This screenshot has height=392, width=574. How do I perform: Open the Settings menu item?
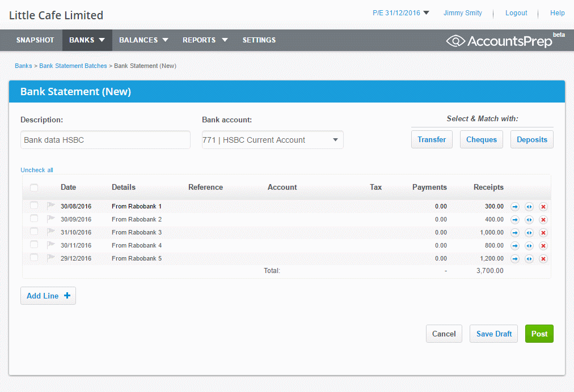click(x=259, y=40)
